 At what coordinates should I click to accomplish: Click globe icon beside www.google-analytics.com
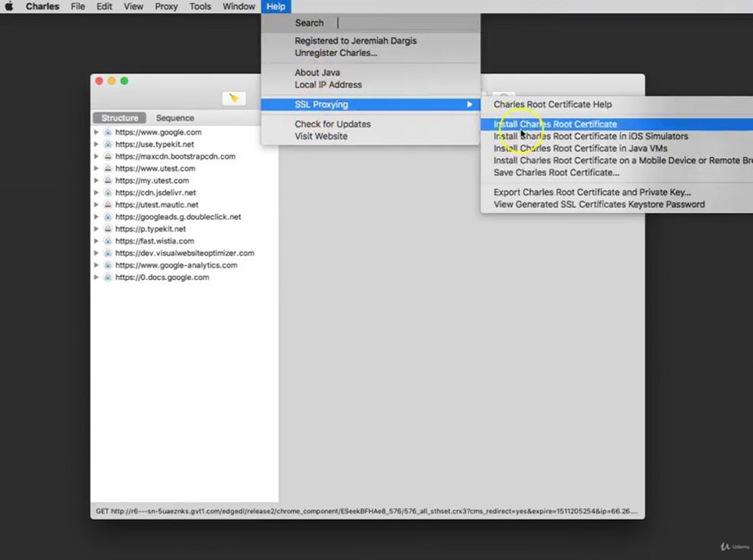[x=108, y=265]
